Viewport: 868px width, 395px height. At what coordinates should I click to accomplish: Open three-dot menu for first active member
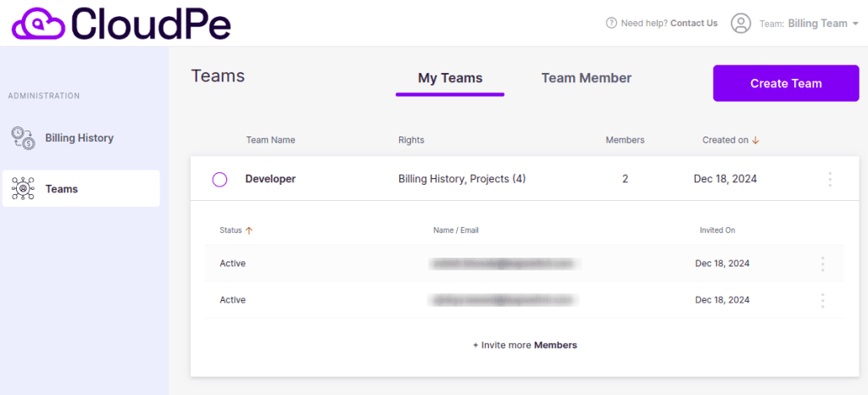[822, 264]
